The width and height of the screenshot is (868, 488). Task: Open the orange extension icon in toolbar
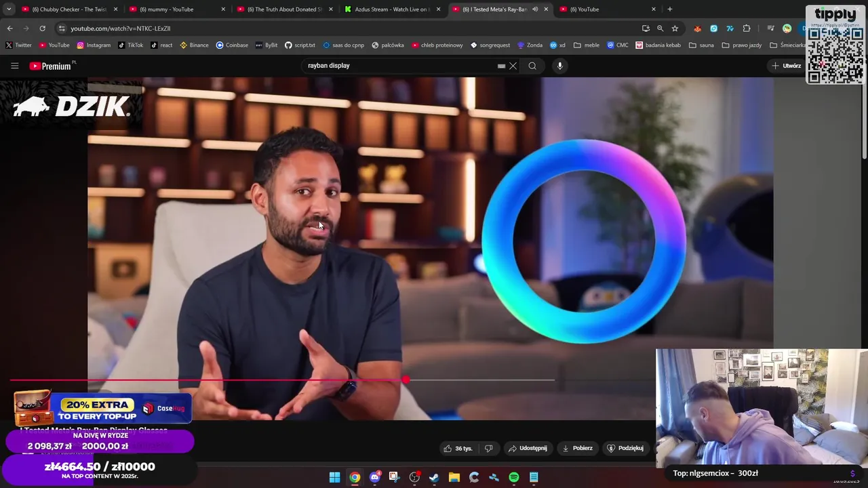pyautogui.click(x=697, y=28)
